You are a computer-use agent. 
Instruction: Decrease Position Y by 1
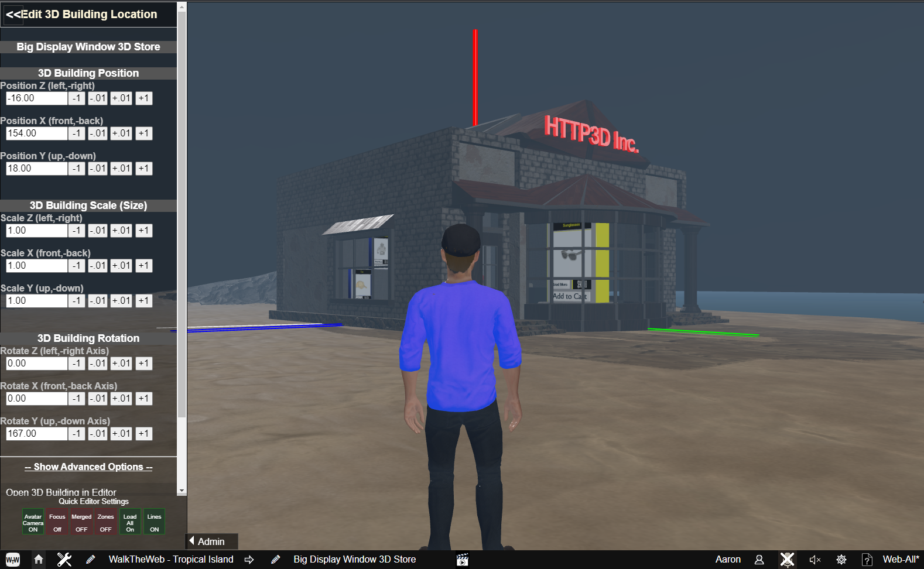tap(77, 169)
